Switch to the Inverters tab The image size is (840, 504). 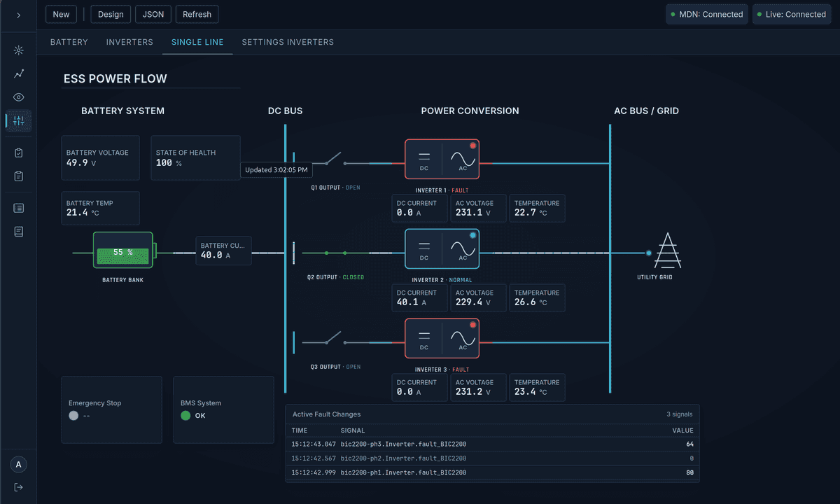129,42
